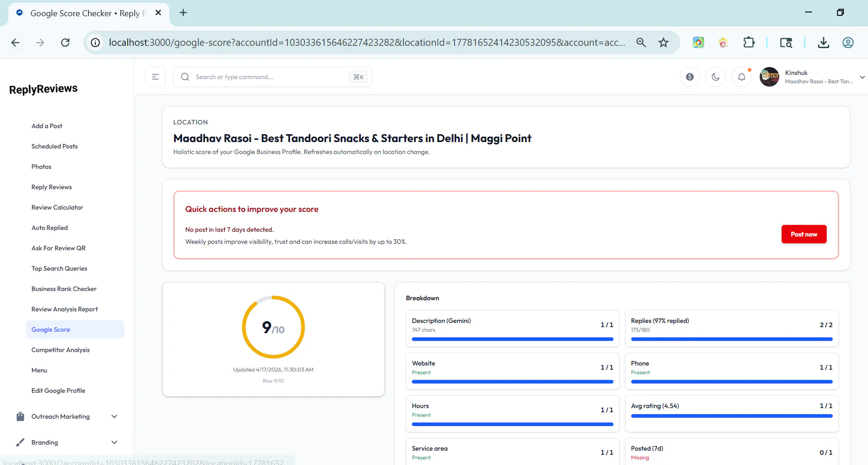Image resolution: width=868 pixels, height=465 pixels.
Task: Click the 'Quick actions to improve your score' heading
Action: tap(252, 209)
